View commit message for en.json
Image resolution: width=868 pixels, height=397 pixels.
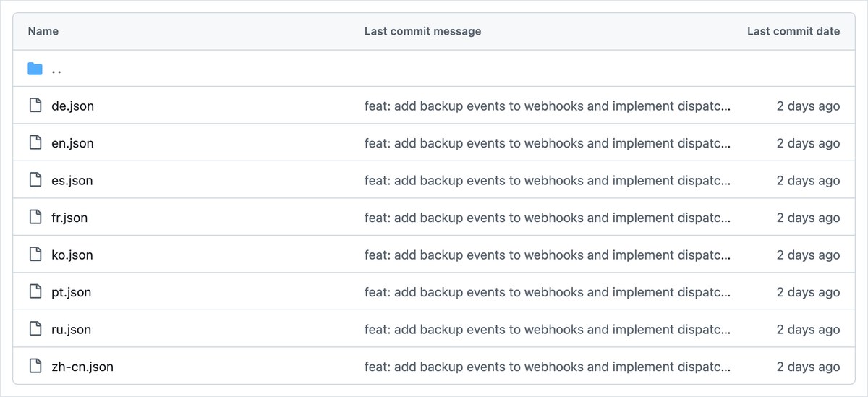pyautogui.click(x=548, y=143)
